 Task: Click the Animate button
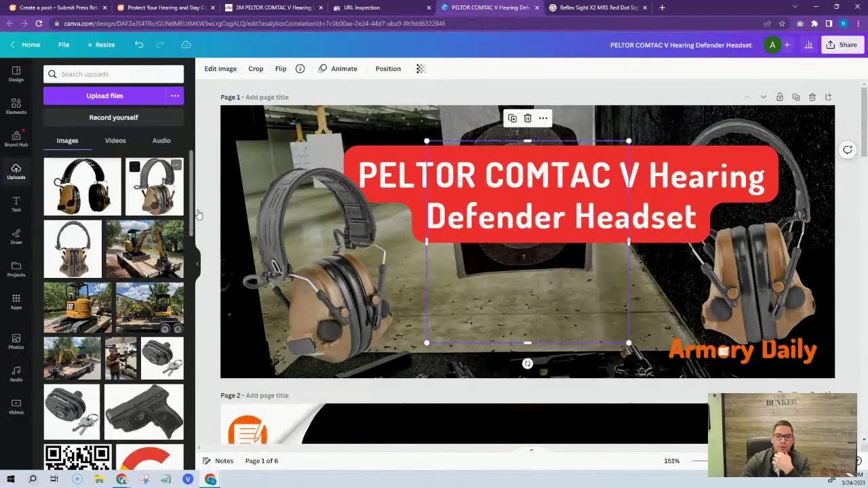(338, 68)
